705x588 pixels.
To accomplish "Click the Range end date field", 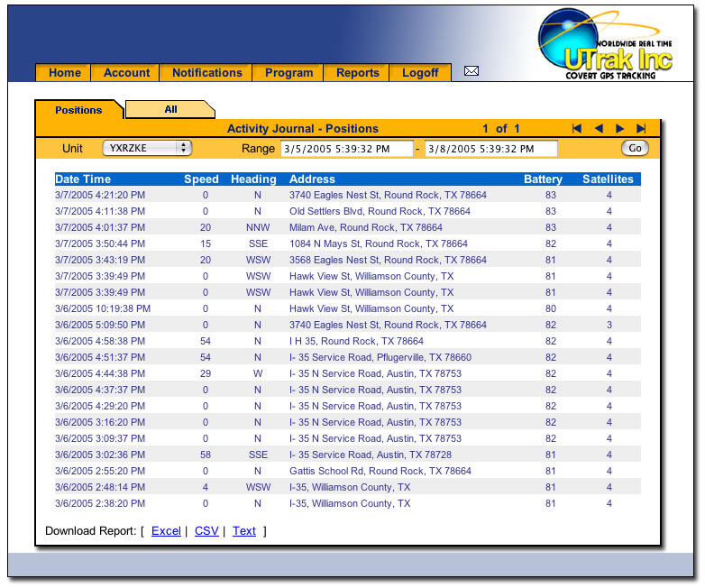I will click(x=490, y=149).
